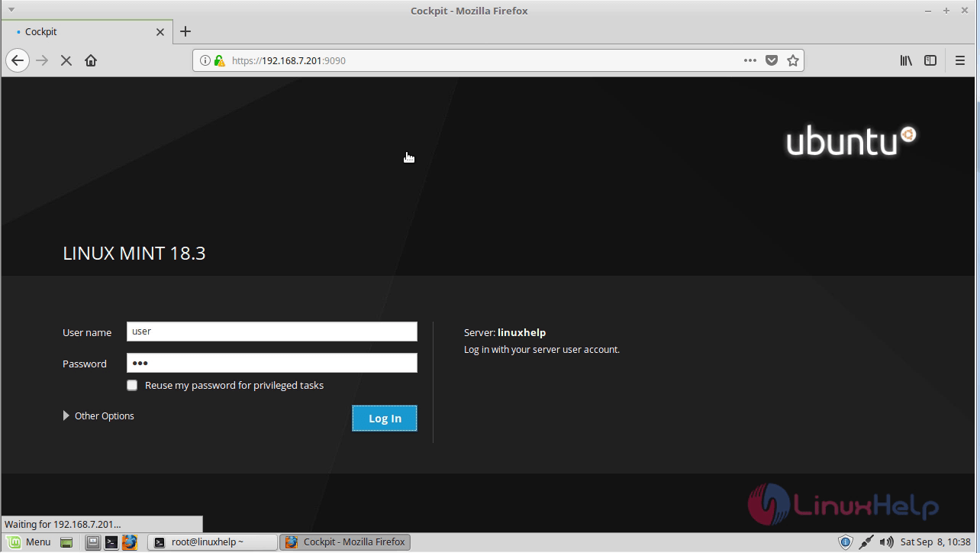This screenshot has width=980, height=553.
Task: Enable Reuse my password for privileged tasks
Action: pyautogui.click(x=132, y=386)
